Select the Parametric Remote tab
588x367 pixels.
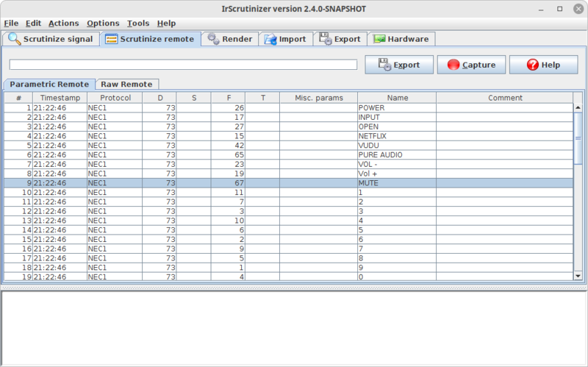(50, 85)
